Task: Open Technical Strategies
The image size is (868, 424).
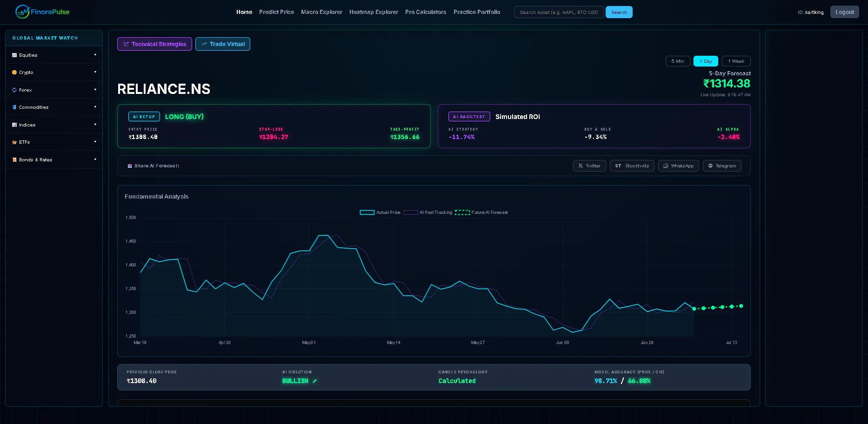Action: (x=154, y=44)
